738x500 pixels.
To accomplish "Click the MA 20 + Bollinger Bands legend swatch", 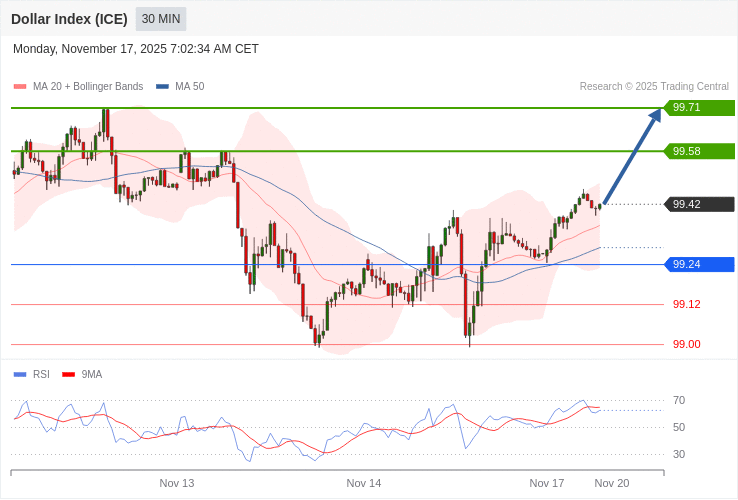I will point(20,87).
